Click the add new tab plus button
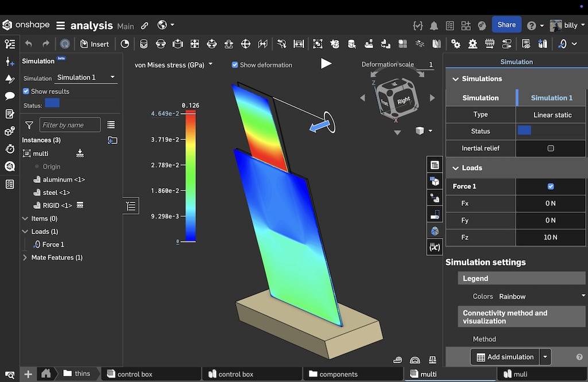The image size is (588, 382). coord(28,374)
